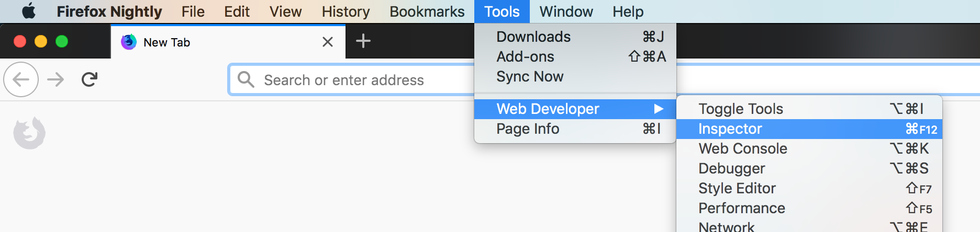Click the search magnifier icon in address bar
Viewport: 980px width, 232px height.
246,79
